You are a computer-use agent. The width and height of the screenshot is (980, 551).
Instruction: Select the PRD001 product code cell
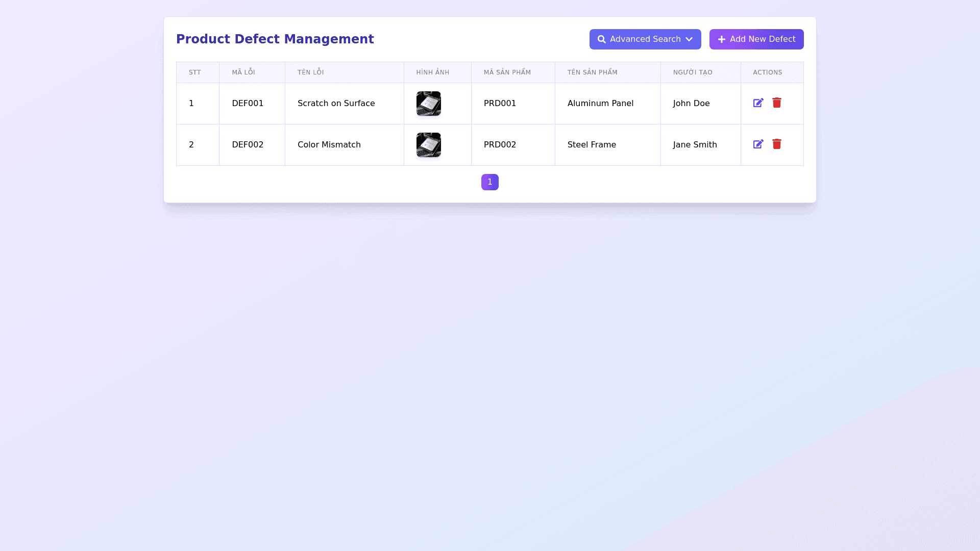pos(500,104)
